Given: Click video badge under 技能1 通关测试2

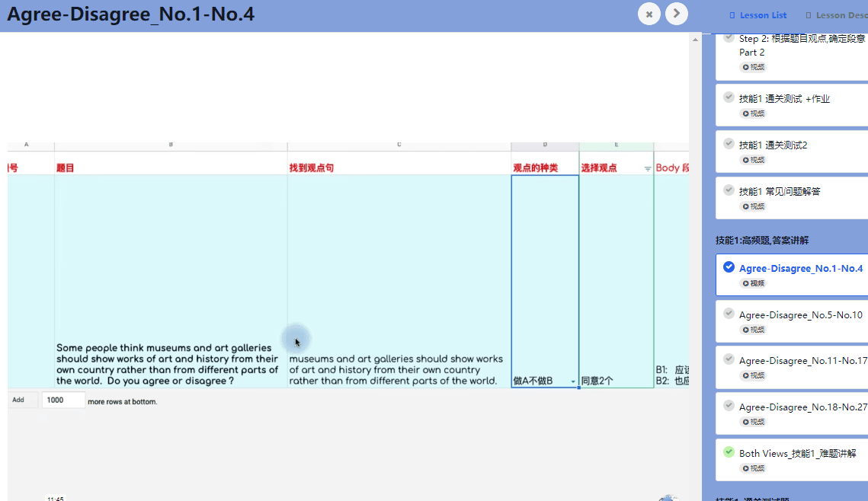Looking at the screenshot, I should click(754, 160).
